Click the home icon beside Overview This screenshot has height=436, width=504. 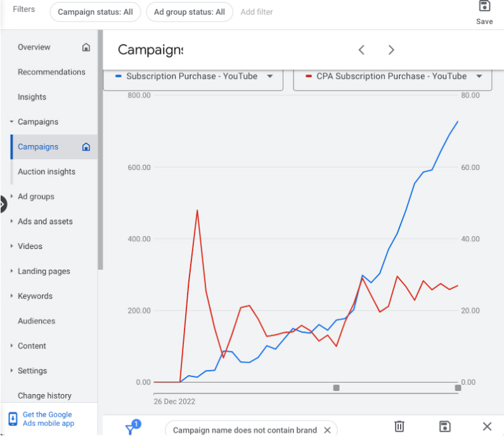click(x=86, y=48)
